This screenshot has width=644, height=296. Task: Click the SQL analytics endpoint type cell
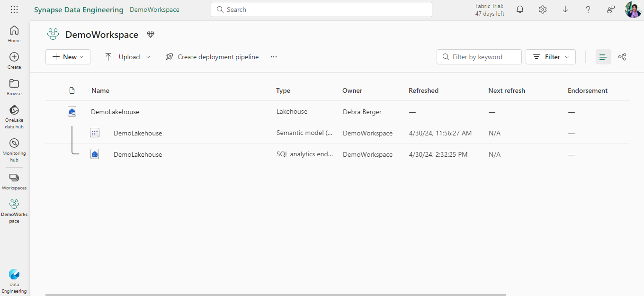tap(304, 154)
